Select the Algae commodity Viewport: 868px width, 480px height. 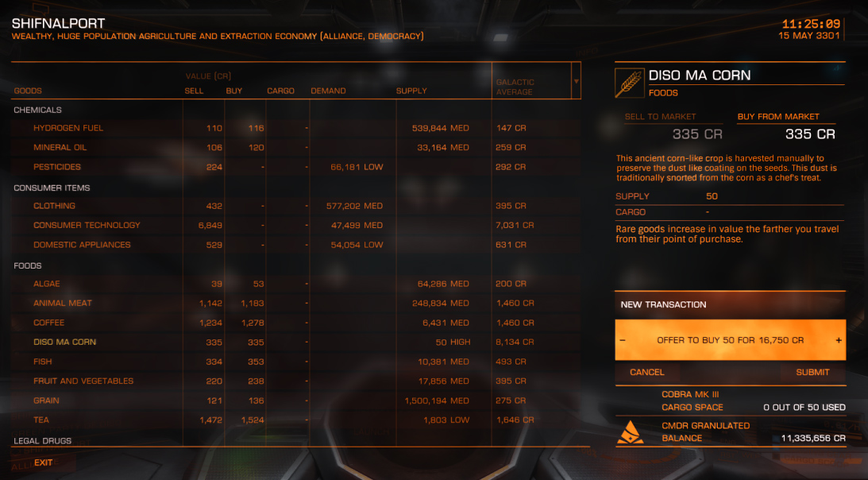[295, 284]
